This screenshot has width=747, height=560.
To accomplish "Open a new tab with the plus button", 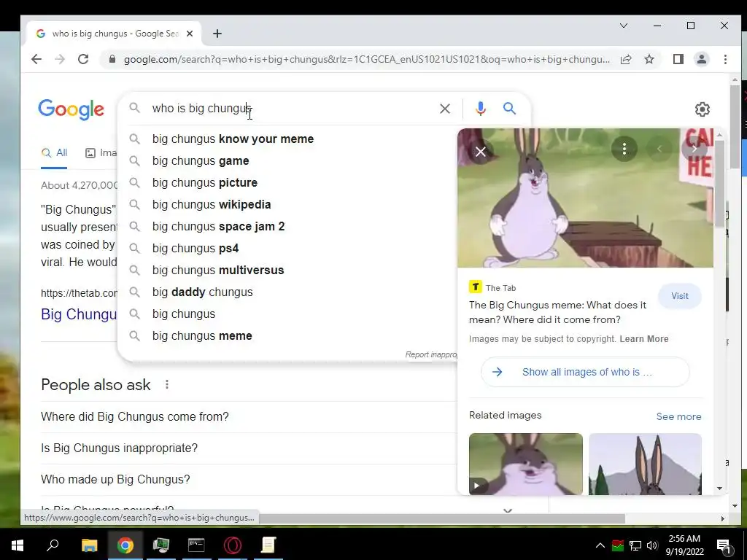I will (x=217, y=34).
